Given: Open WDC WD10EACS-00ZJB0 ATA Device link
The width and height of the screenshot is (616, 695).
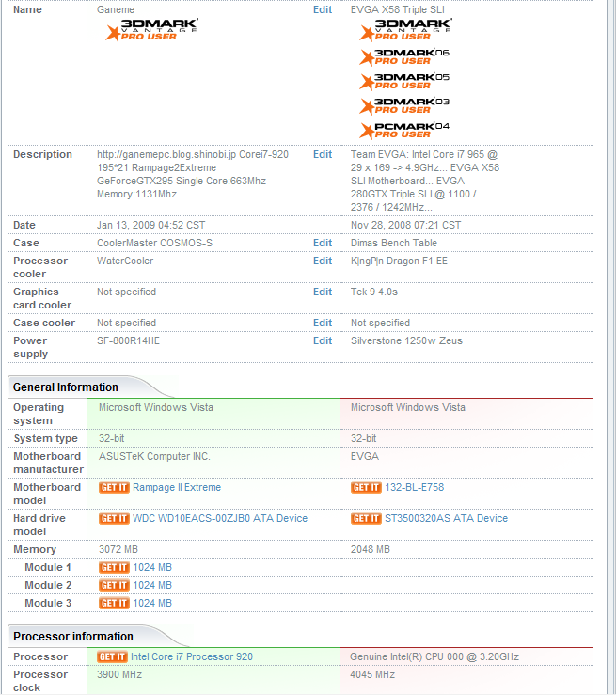Looking at the screenshot, I should [x=220, y=518].
